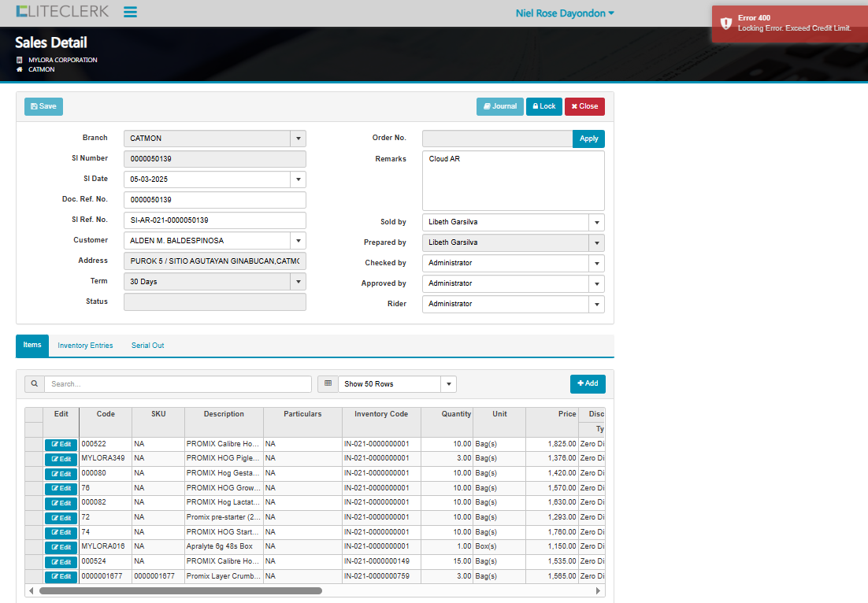Click the Lock button
The height and width of the screenshot is (603, 868).
click(x=542, y=107)
